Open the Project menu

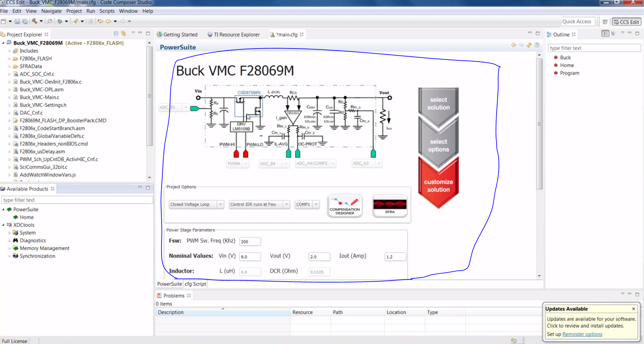[x=74, y=11]
